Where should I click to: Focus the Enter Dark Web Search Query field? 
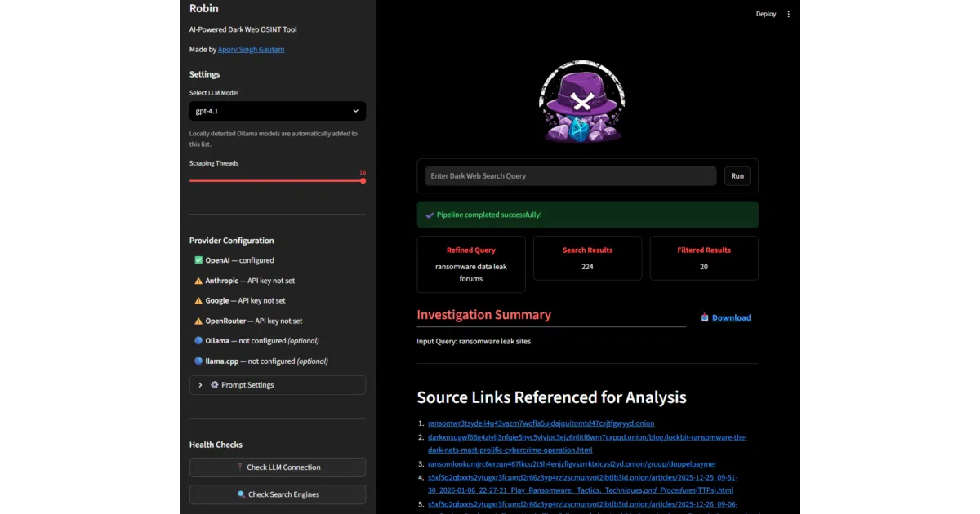pos(570,176)
